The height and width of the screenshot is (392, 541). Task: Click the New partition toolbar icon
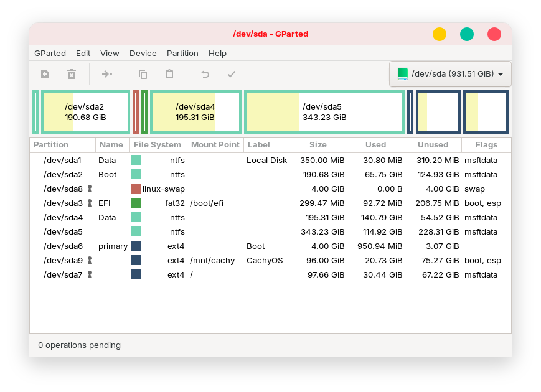[45, 74]
